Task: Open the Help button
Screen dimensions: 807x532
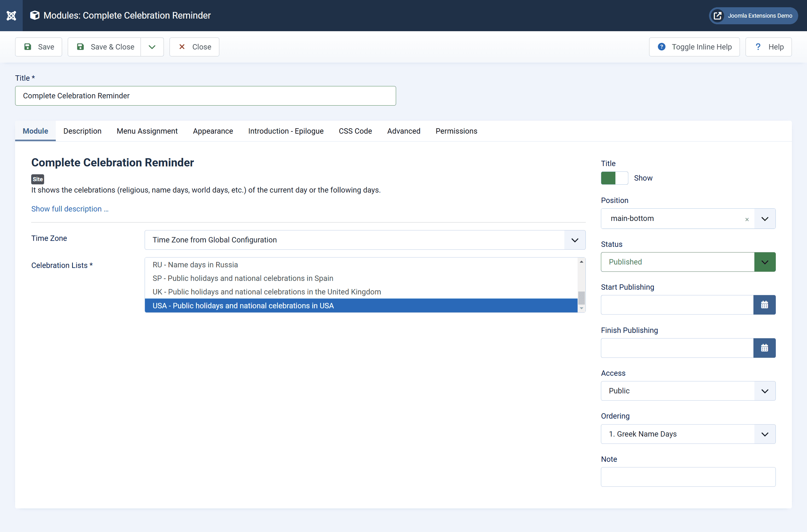Action: [769, 47]
